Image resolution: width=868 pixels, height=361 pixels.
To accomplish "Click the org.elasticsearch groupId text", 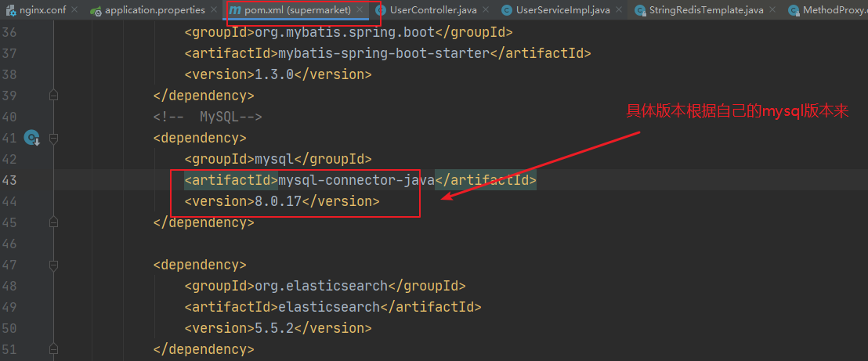I will pyautogui.click(x=321, y=286).
